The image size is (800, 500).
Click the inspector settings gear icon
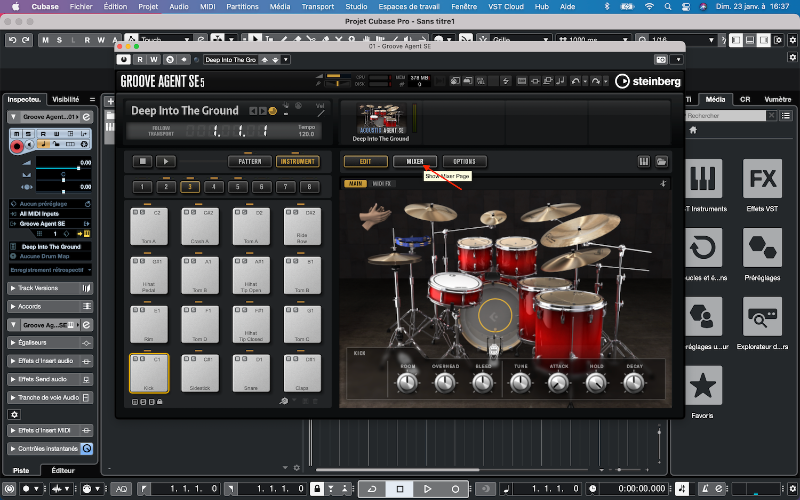coord(14,414)
